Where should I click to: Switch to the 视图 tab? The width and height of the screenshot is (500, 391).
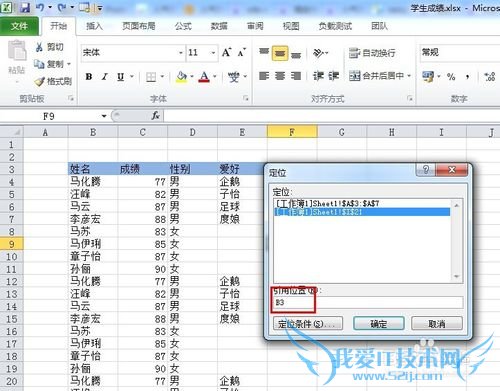click(x=291, y=26)
